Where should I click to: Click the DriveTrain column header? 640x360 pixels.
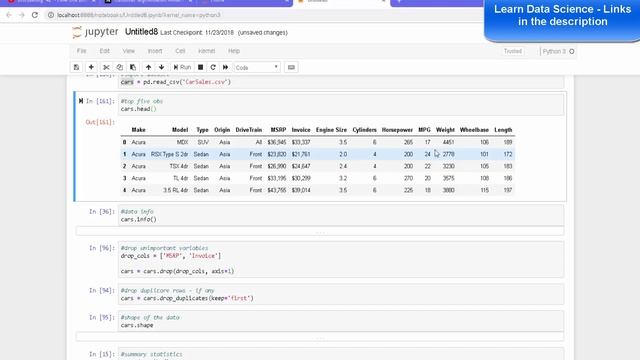tap(249, 130)
